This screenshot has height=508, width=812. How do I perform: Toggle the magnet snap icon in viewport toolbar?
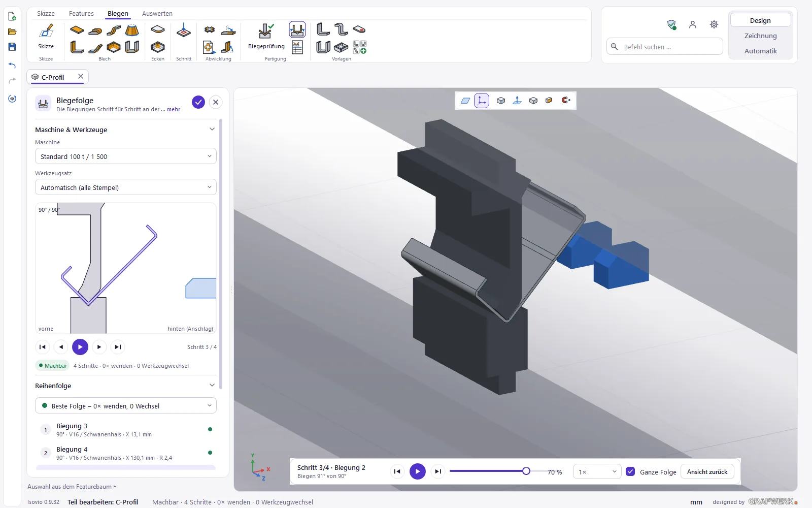566,101
